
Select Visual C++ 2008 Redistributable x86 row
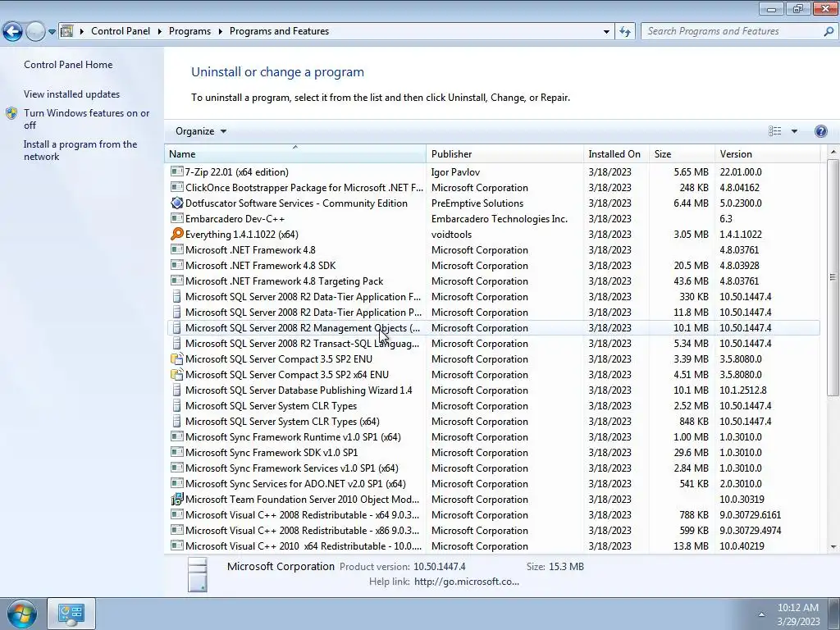click(x=493, y=531)
